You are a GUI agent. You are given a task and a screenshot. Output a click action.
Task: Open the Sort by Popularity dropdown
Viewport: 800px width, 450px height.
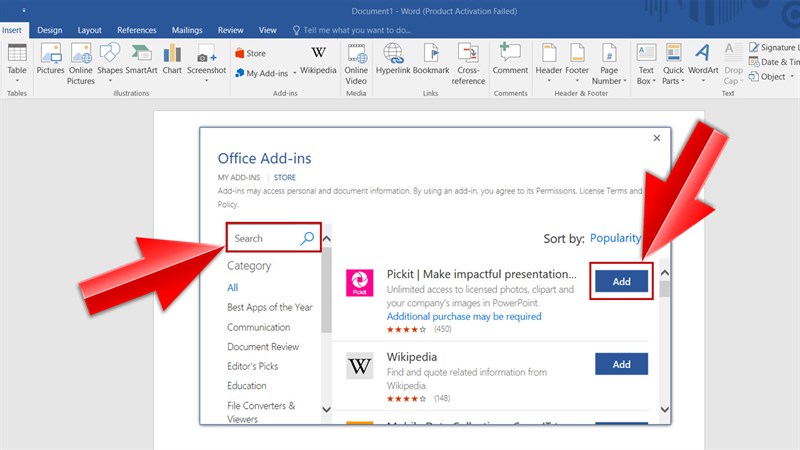pos(614,239)
